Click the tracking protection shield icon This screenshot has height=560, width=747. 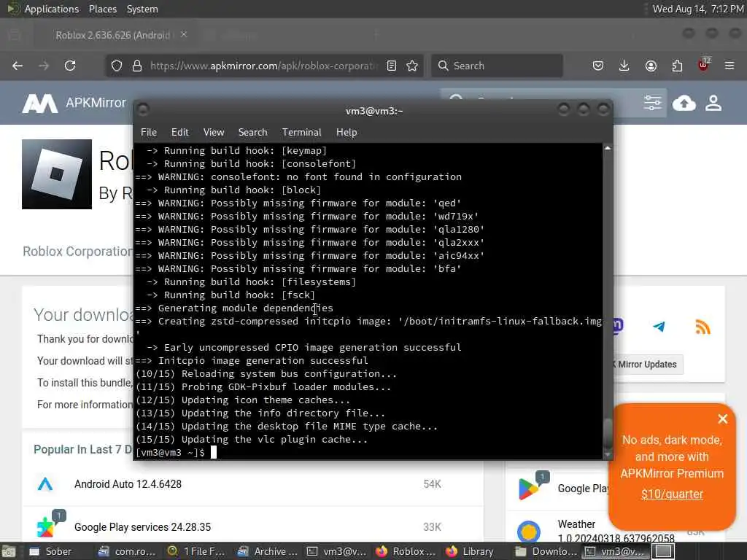click(x=117, y=66)
